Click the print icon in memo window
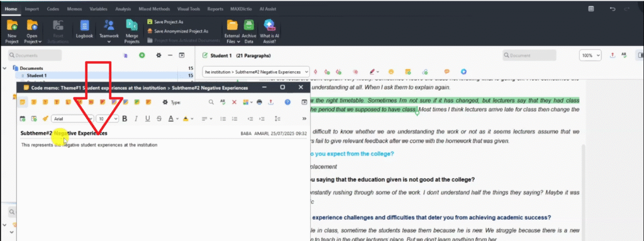644x241 pixels. pos(259,103)
